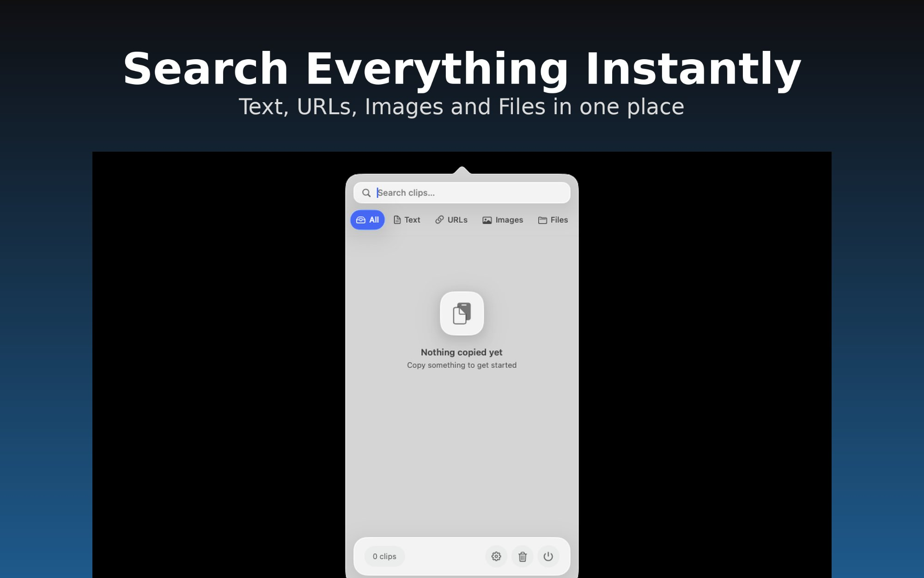Click the Nothing copied yet heading
924x578 pixels.
(462, 351)
